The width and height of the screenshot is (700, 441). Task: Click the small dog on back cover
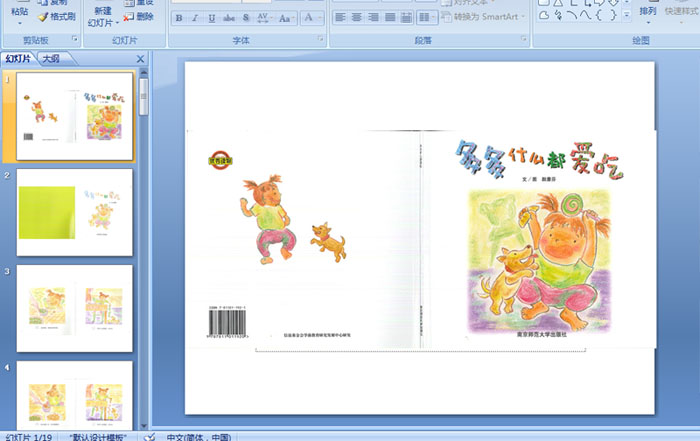pos(329,241)
